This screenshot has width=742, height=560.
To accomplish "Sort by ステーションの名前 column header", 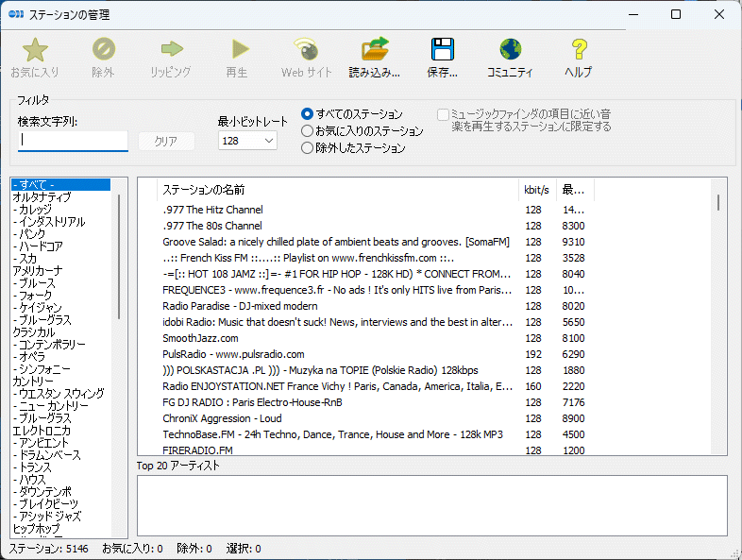I will 338,190.
